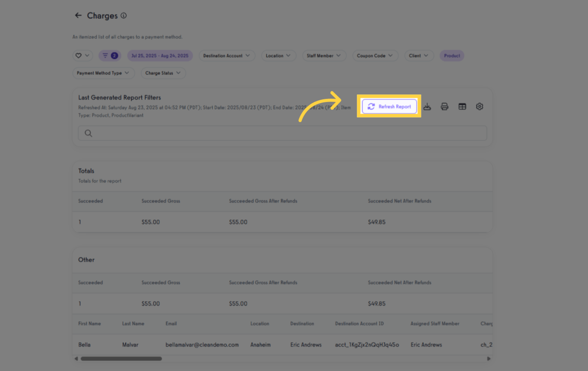Open the report settings gear icon
Screen dimensions: 588x371
(x=479, y=106)
